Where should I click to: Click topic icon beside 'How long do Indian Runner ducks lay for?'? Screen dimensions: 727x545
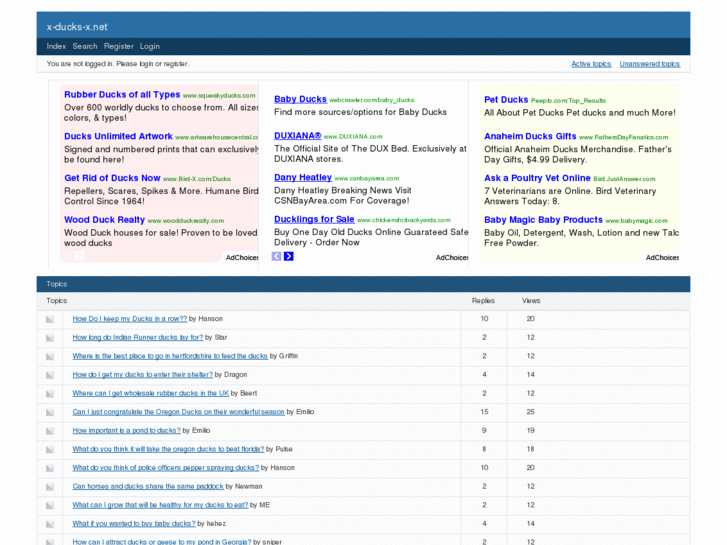[x=50, y=338]
